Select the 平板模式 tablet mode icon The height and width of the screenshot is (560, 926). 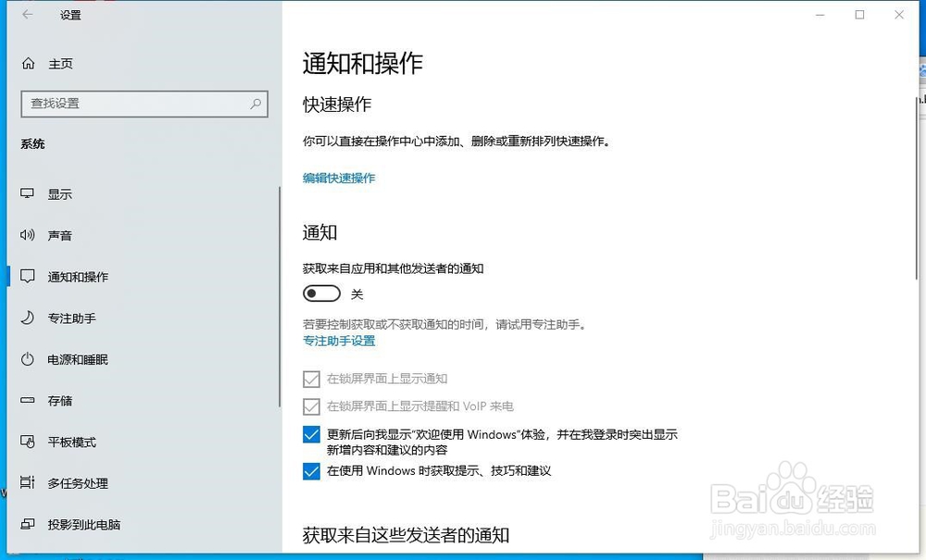[x=28, y=442]
